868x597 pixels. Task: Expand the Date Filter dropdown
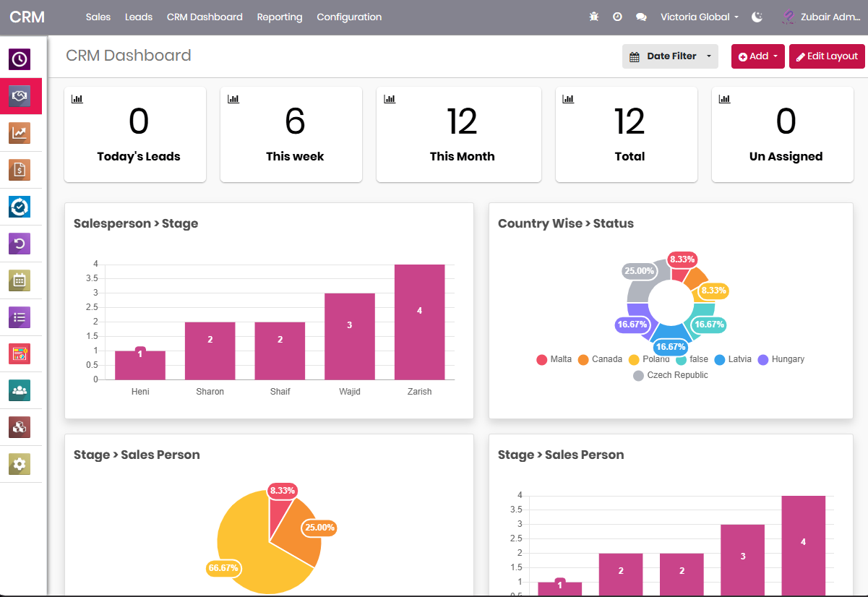click(670, 56)
